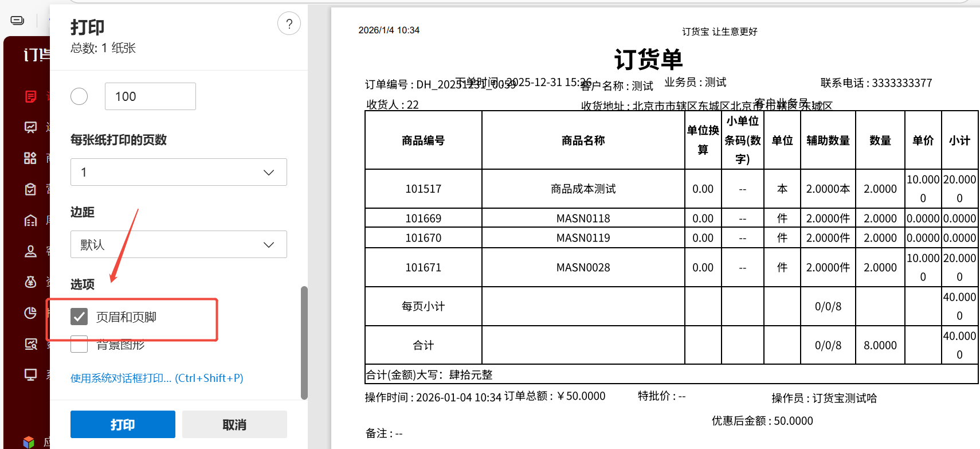Open the monitor screen sidebar icon
The width and height of the screenshot is (980, 449).
click(x=31, y=375)
